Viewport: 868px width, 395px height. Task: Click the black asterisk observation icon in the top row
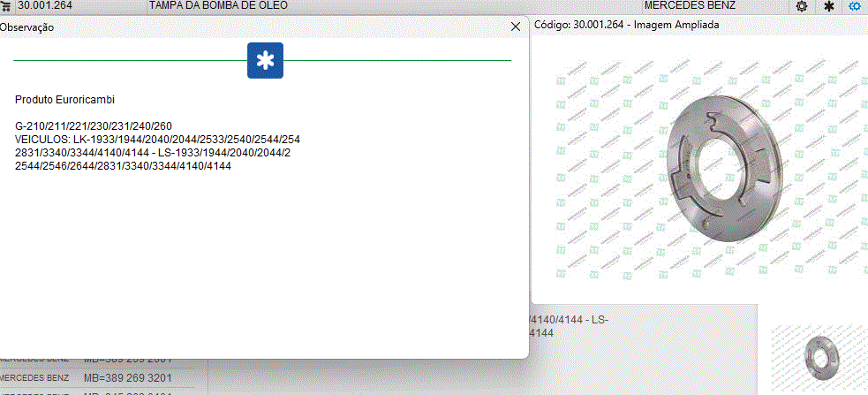pos(828,5)
